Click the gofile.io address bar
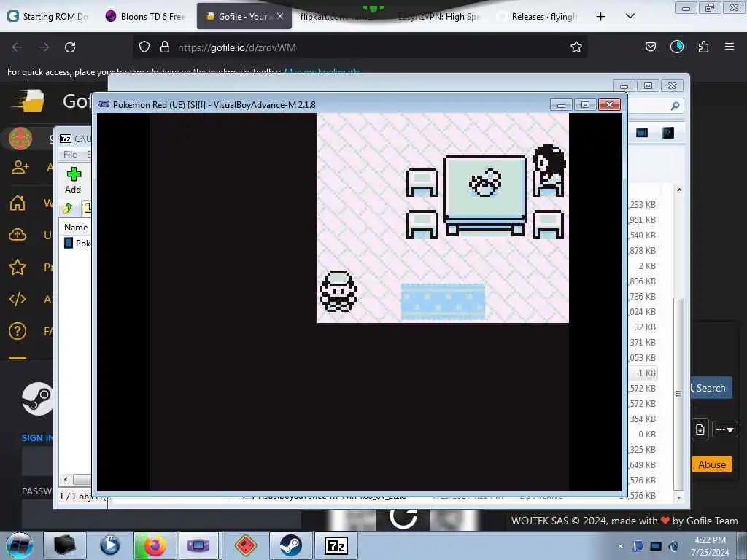This screenshot has width=747, height=560. 360,47
